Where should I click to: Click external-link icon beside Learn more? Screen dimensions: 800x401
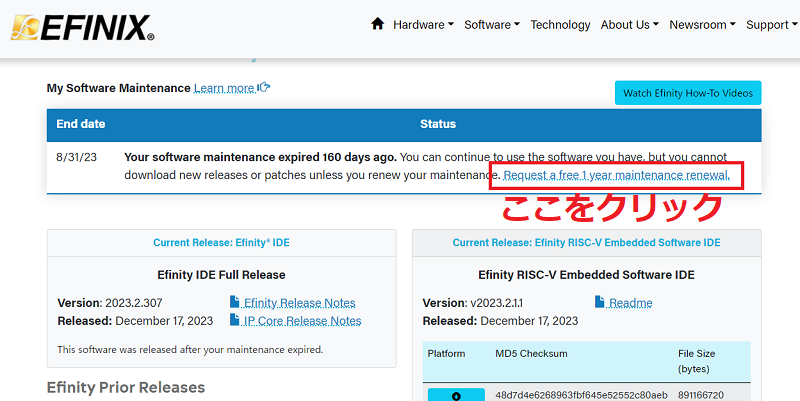(x=264, y=87)
